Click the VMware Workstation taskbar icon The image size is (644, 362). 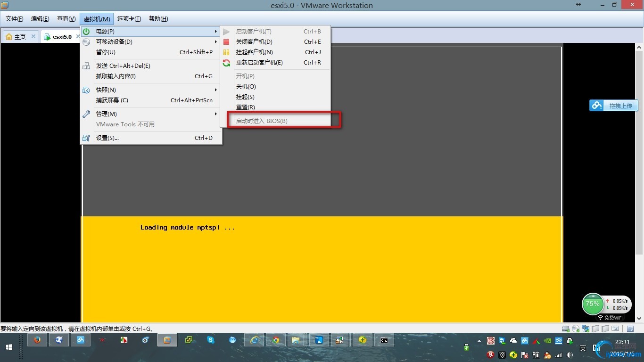click(167, 340)
